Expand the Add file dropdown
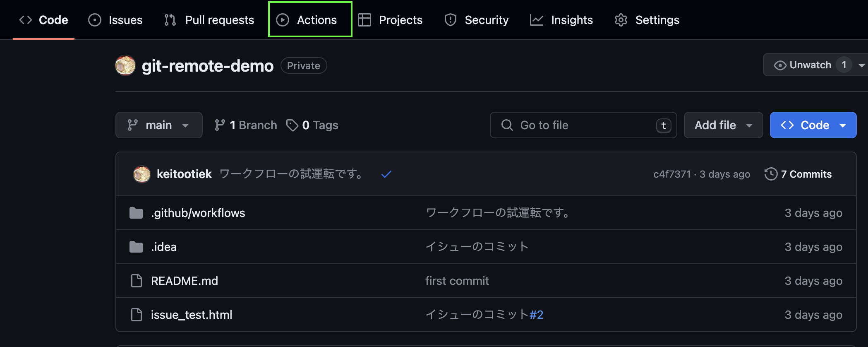Screen dimensions: 868x347 (x=723, y=125)
